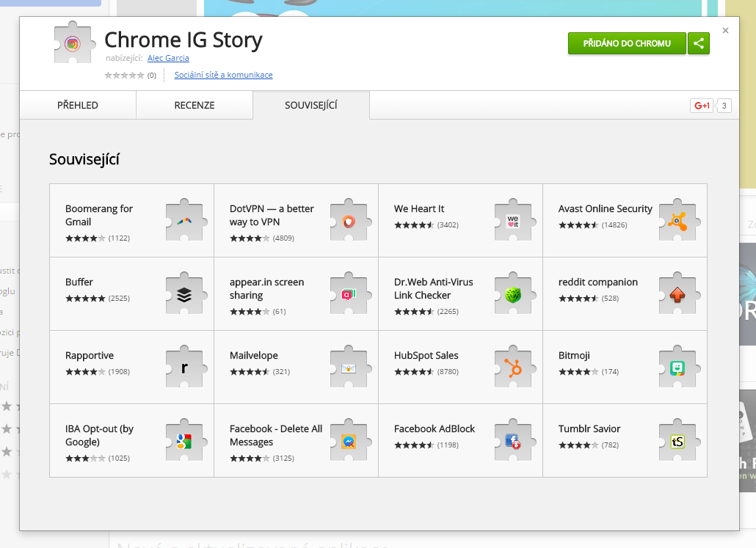Viewport: 756px width, 548px height.
Task: Open the Tumblr Savior tS icon
Action: [x=680, y=439]
